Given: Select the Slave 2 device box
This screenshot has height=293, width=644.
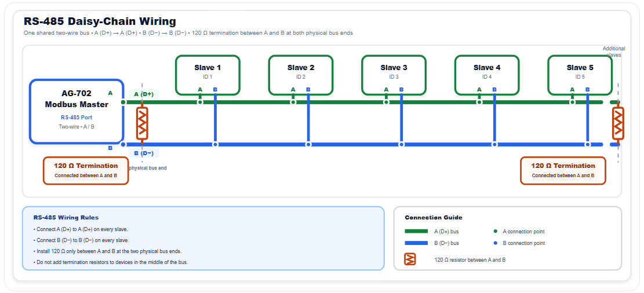Looking at the screenshot, I should pyautogui.click(x=301, y=75).
